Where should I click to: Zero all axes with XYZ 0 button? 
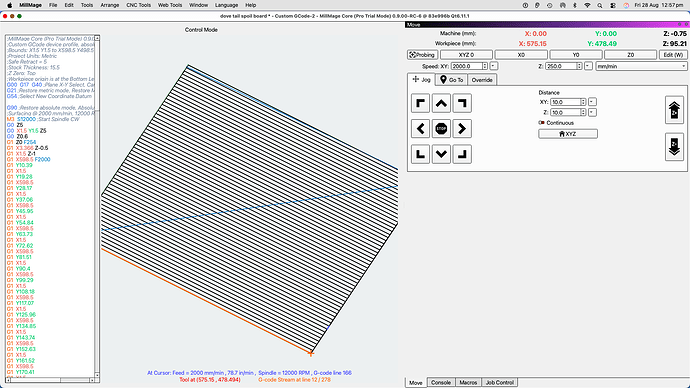(466, 55)
